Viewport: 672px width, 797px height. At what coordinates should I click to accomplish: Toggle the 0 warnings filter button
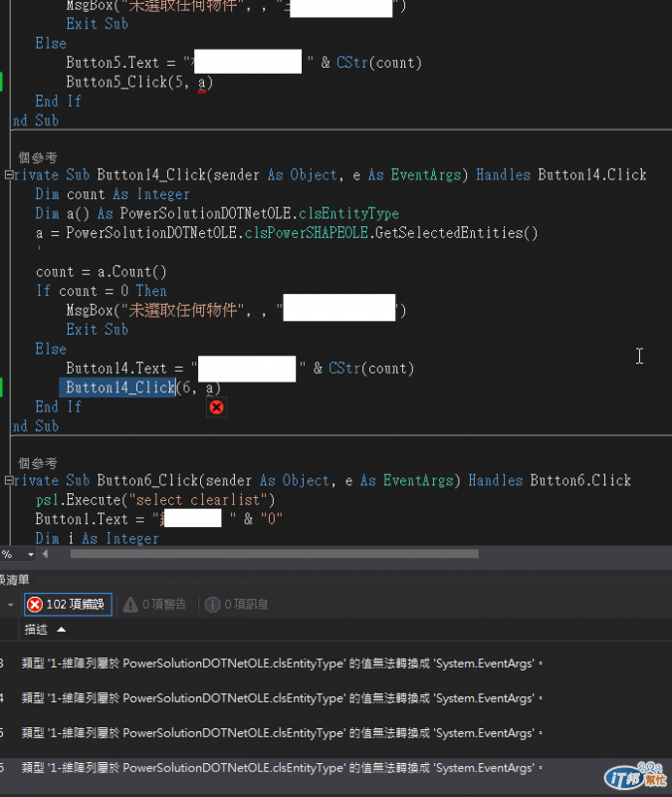pos(155,605)
